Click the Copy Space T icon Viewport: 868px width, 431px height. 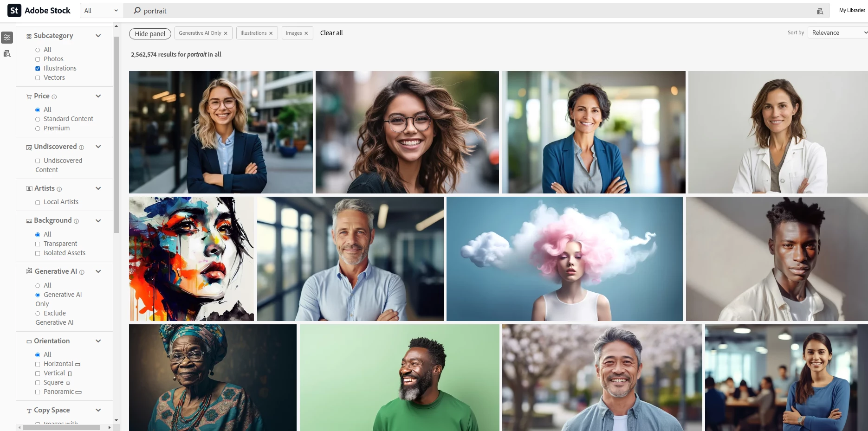click(x=29, y=411)
